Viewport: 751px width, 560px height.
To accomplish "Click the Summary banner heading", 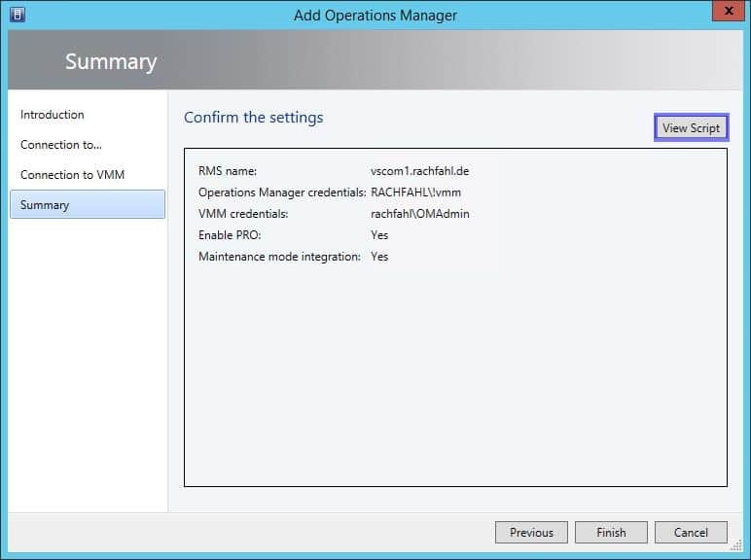I will (x=111, y=62).
